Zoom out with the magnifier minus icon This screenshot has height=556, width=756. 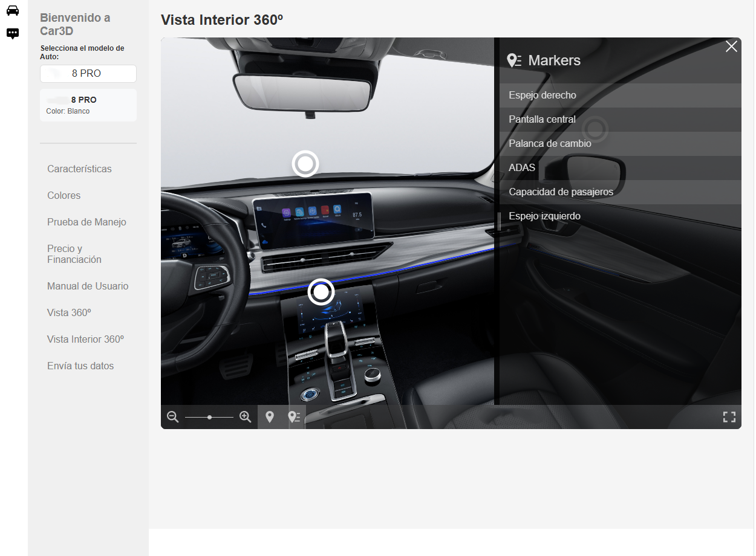[173, 417]
